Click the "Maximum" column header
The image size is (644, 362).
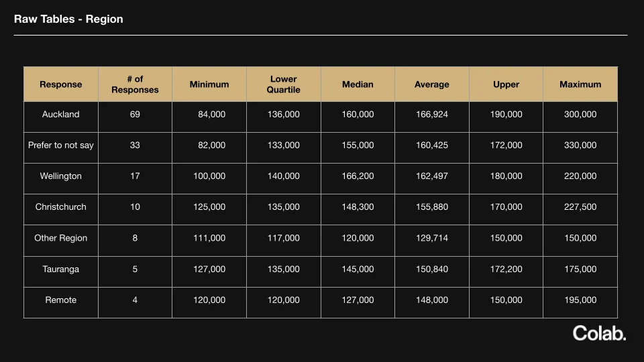[x=580, y=84]
